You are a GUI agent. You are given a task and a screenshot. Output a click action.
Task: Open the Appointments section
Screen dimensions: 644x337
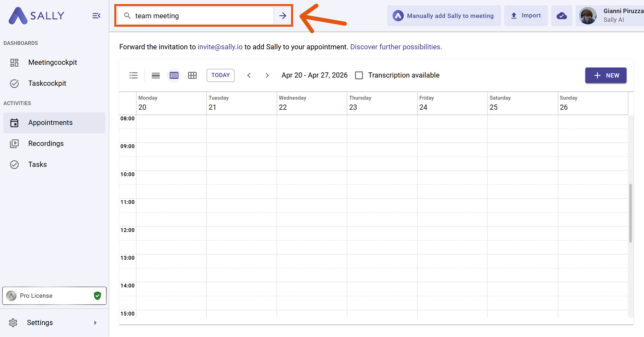(x=50, y=122)
